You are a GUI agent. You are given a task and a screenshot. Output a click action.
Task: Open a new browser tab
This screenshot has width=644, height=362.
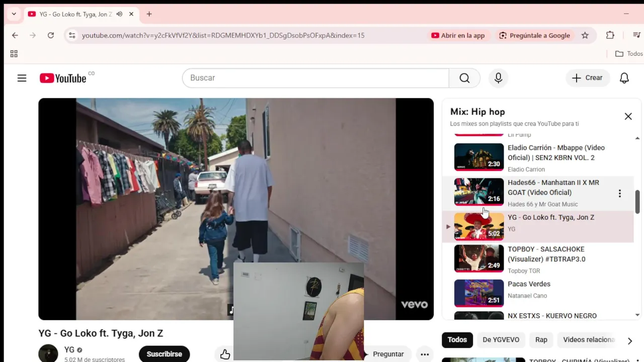point(149,14)
